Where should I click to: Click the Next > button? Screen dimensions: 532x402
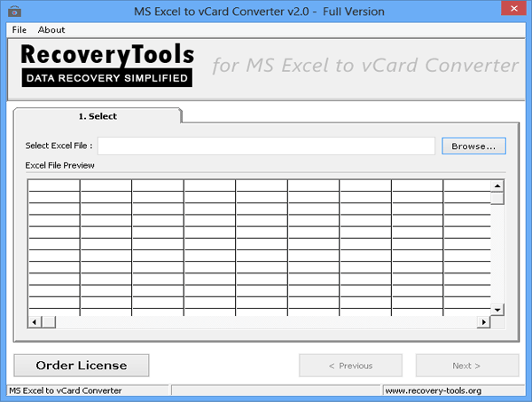[x=467, y=365]
